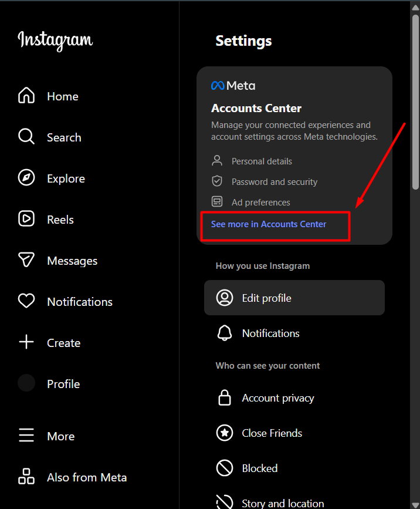This screenshot has width=420, height=509.
Task: Click See more in Accounts Center
Action: [269, 224]
